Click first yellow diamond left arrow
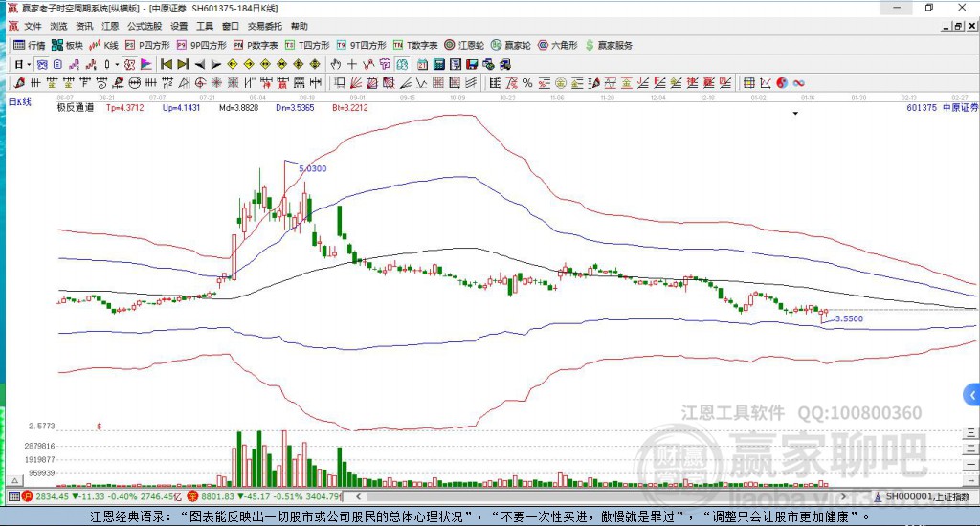 tap(232, 64)
